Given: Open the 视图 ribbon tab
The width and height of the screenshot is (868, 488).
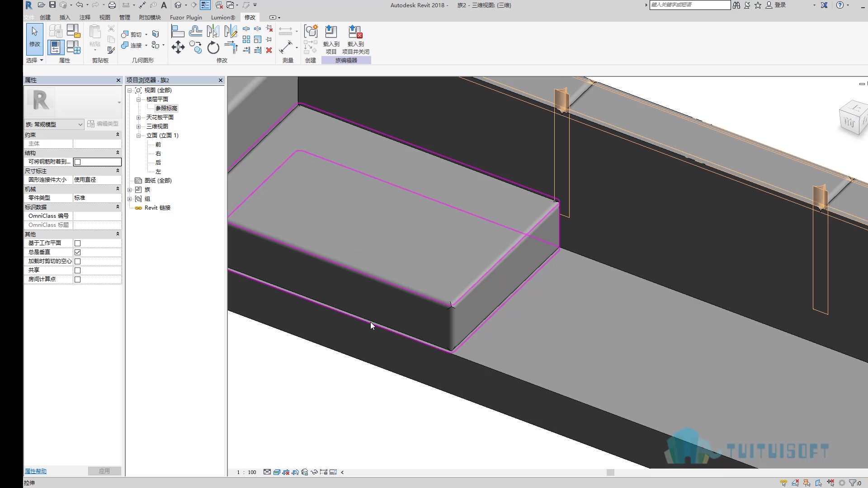Looking at the screenshot, I should coord(105,17).
